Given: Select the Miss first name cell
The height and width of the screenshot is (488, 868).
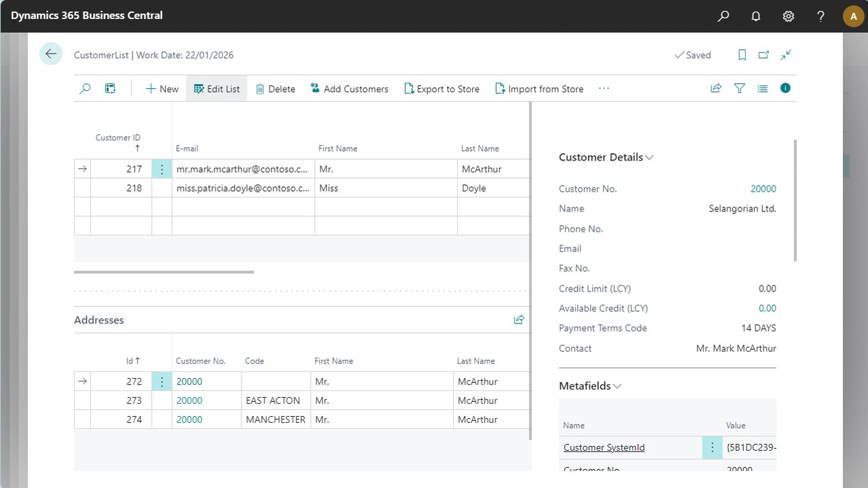Looking at the screenshot, I should 386,188.
